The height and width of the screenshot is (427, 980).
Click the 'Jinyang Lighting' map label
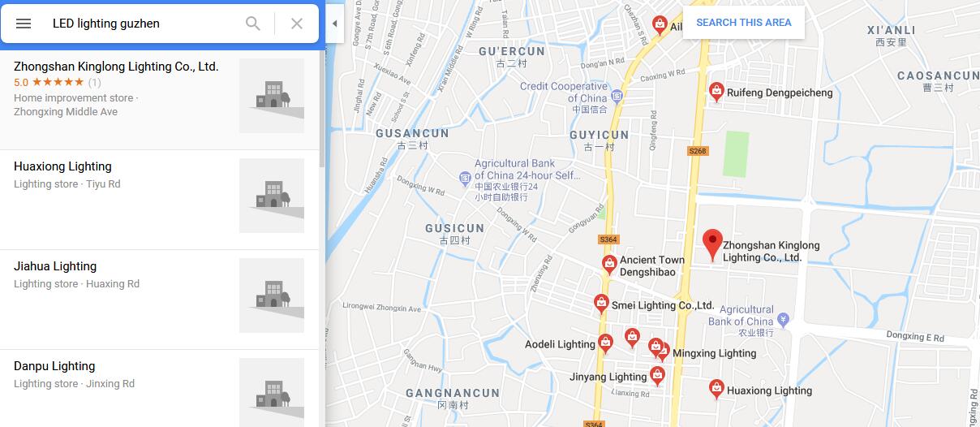[608, 377]
